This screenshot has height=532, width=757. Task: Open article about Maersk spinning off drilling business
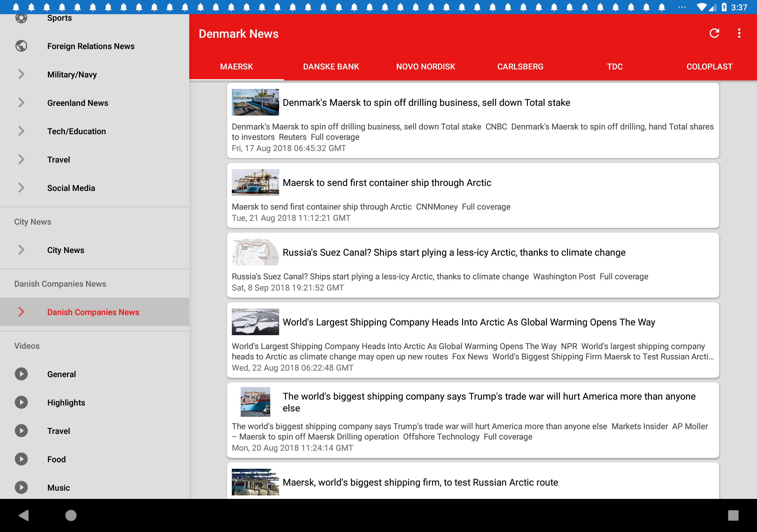pyautogui.click(x=473, y=120)
